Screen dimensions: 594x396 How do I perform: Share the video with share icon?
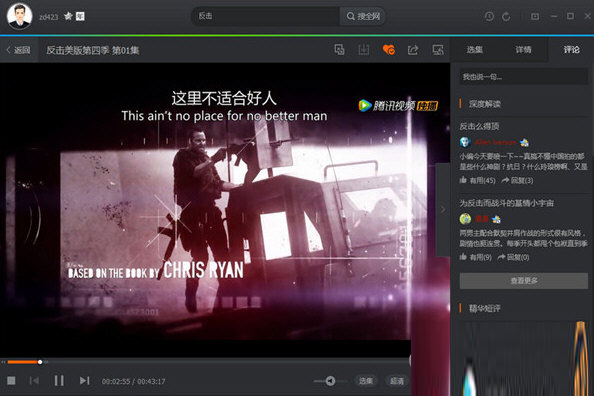coord(413,50)
